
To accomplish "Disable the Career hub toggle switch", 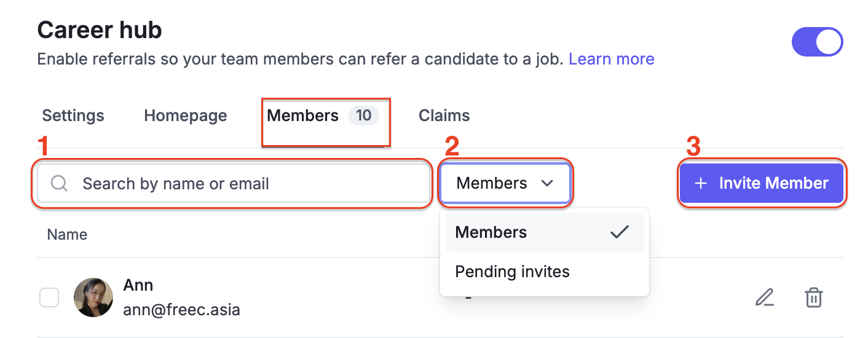I will tap(817, 42).
